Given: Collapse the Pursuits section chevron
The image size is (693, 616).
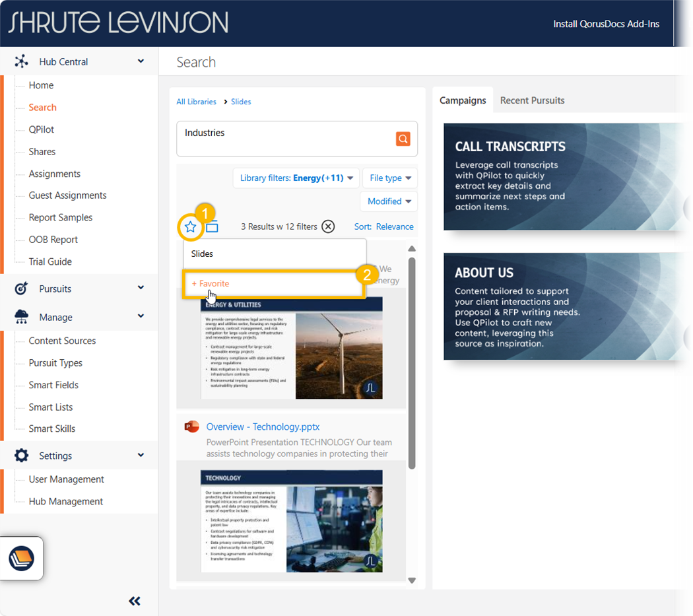Looking at the screenshot, I should (141, 288).
